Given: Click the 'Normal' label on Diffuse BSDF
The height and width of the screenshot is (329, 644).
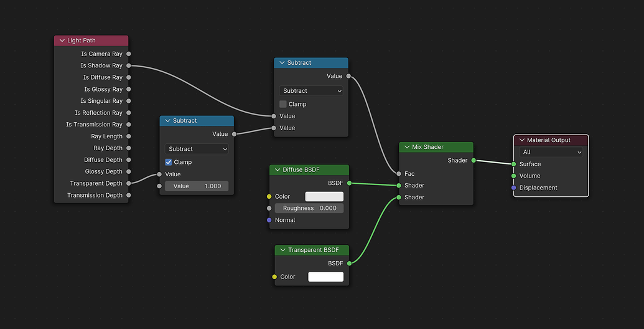Looking at the screenshot, I should (x=285, y=220).
